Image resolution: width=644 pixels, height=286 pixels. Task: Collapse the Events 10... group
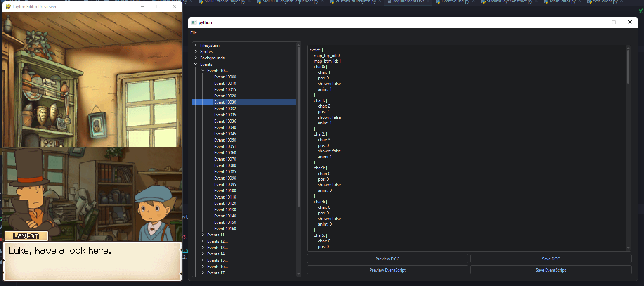pyautogui.click(x=203, y=71)
